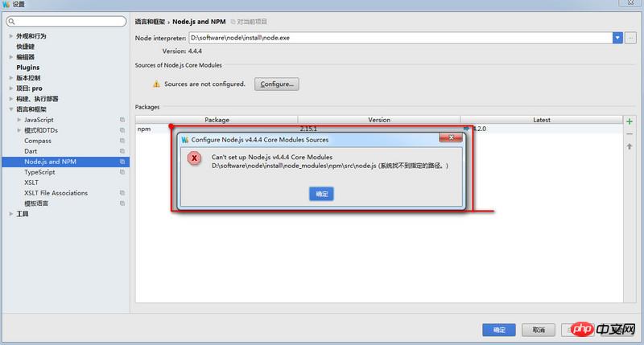
Task: Click the project-level icon next to TypeScript
Action: coord(122,172)
